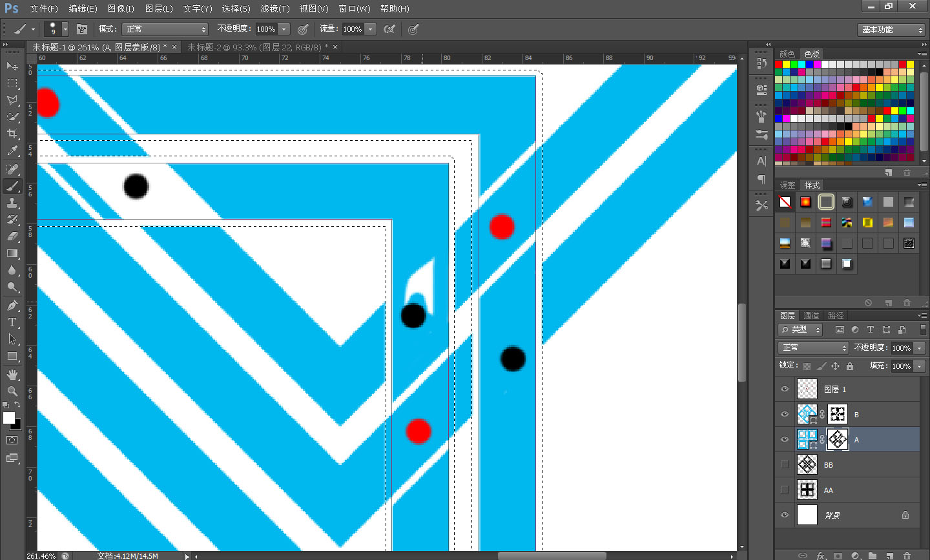
Task: Select the Eyedropper tool
Action: (x=12, y=151)
